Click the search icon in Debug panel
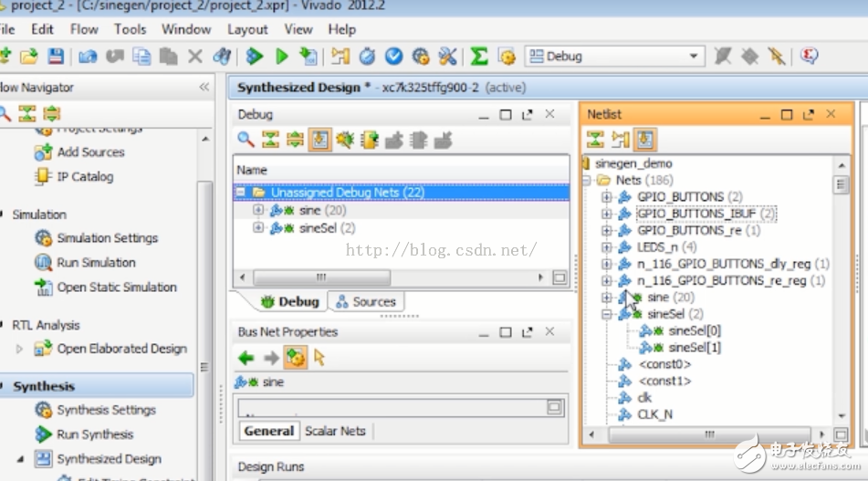The width and height of the screenshot is (868, 481). pos(246,140)
